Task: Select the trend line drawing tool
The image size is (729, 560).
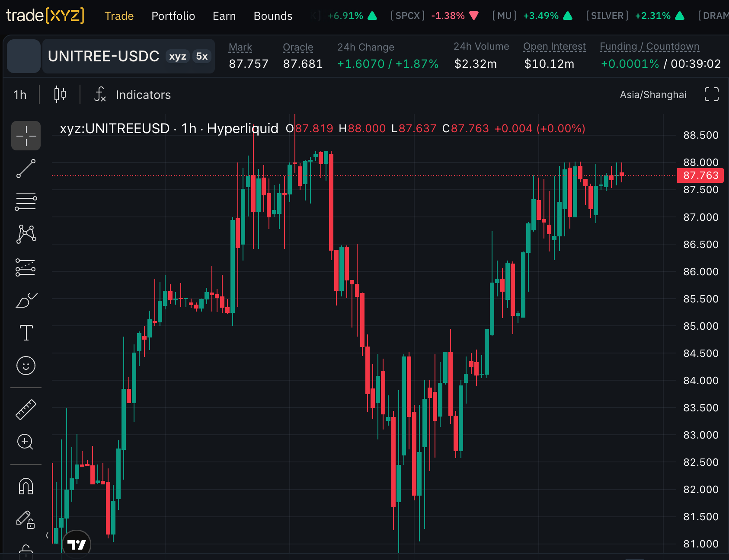Action: click(x=26, y=169)
